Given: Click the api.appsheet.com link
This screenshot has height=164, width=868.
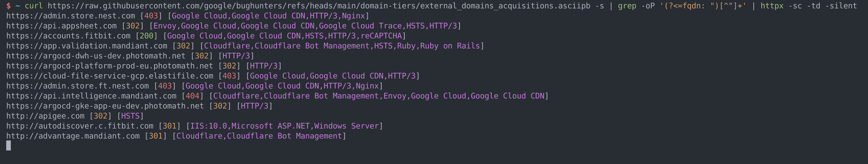Looking at the screenshot, I should pos(61,26).
